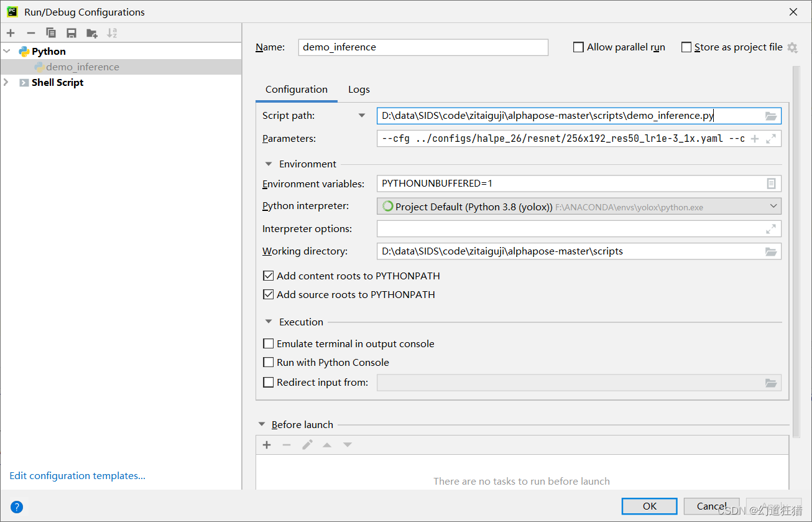
Task: Uncheck Add source roots to PYTHONPATH
Action: coord(268,294)
